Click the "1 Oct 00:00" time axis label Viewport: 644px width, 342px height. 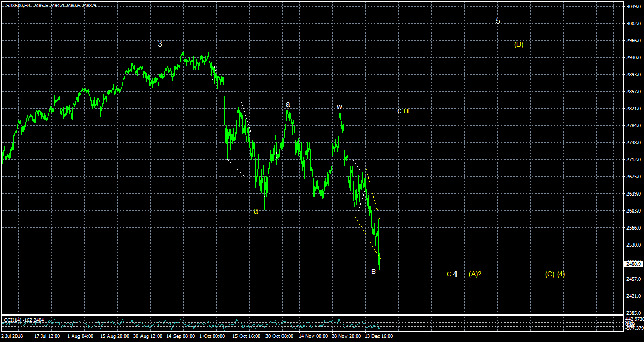click(212, 336)
